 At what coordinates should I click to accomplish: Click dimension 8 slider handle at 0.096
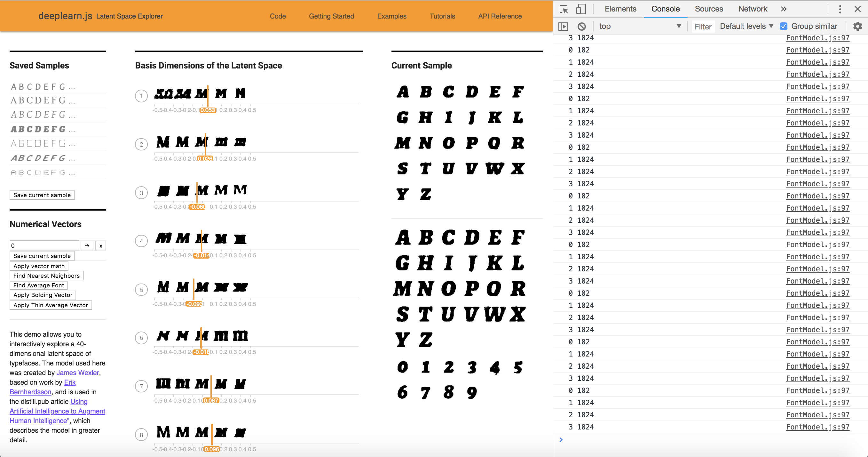212,449
